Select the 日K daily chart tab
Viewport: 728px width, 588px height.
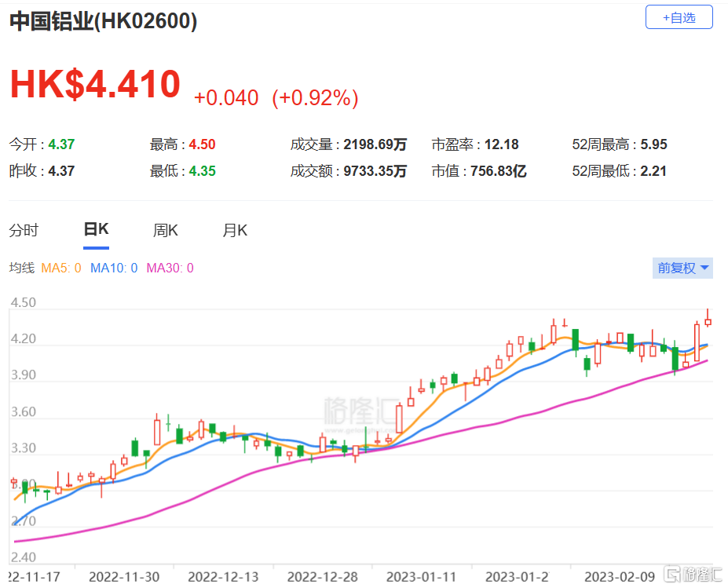[x=96, y=229]
